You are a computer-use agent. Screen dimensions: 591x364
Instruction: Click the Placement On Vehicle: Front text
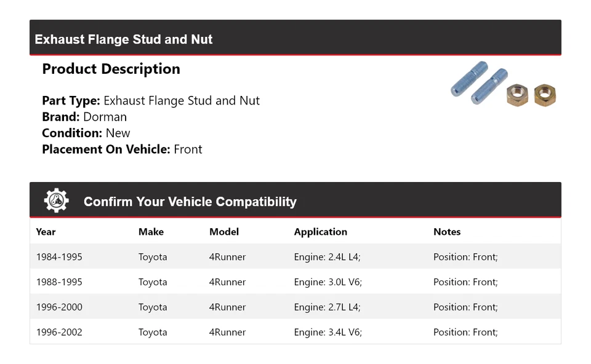coord(122,149)
